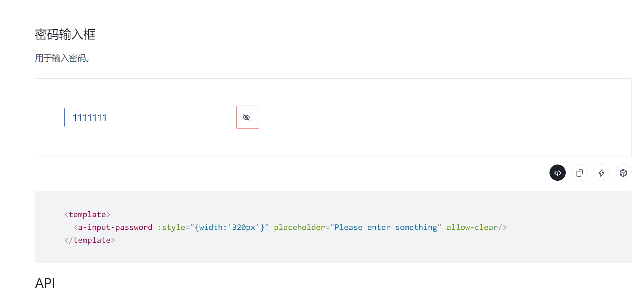Viewport: 644px width, 302px height.
Task: Open demo in CodeSandbox cube icon
Action: [x=623, y=173]
